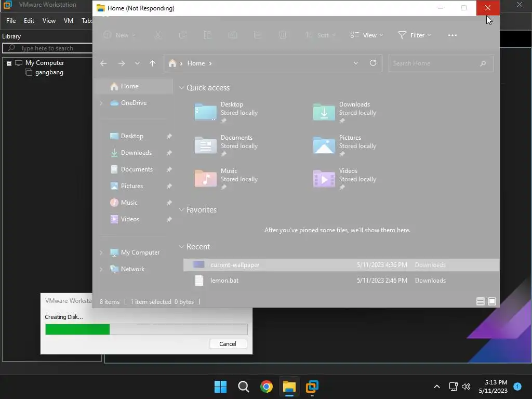The height and width of the screenshot is (399, 532).
Task: Collapse the Favorites section
Action: click(x=181, y=210)
